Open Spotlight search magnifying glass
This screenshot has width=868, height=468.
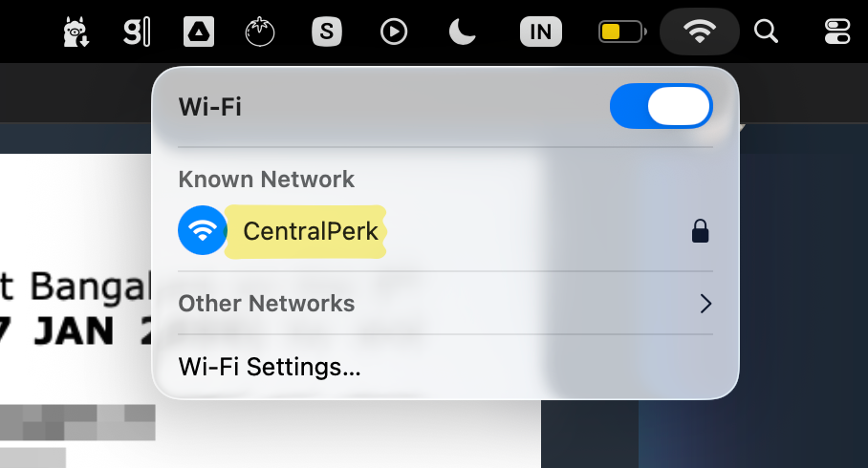point(766,32)
